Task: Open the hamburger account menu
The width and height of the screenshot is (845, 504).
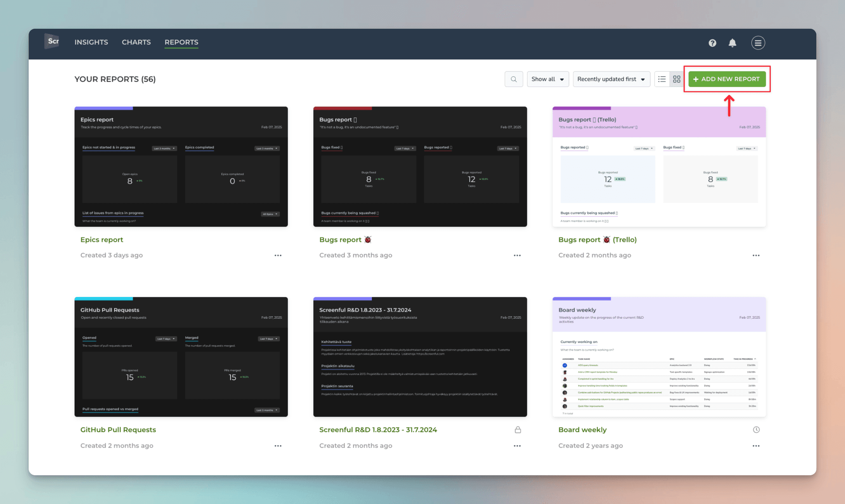Action: coord(758,43)
